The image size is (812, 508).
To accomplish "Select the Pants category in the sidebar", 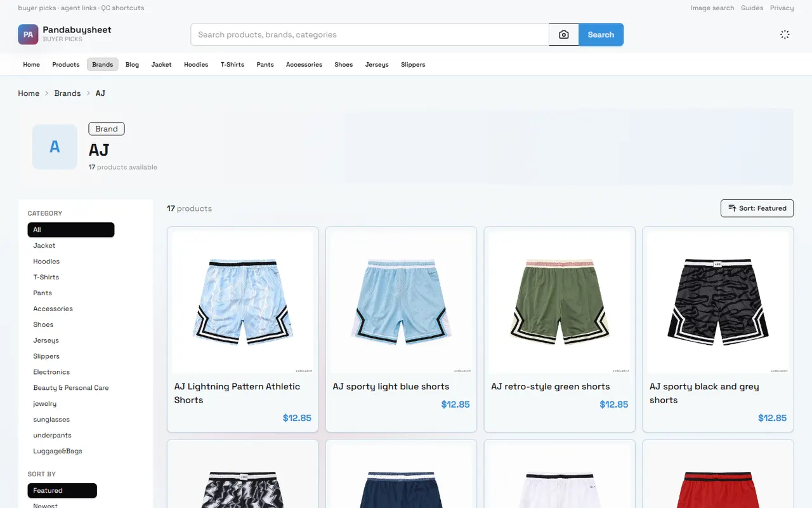I will pyautogui.click(x=43, y=293).
